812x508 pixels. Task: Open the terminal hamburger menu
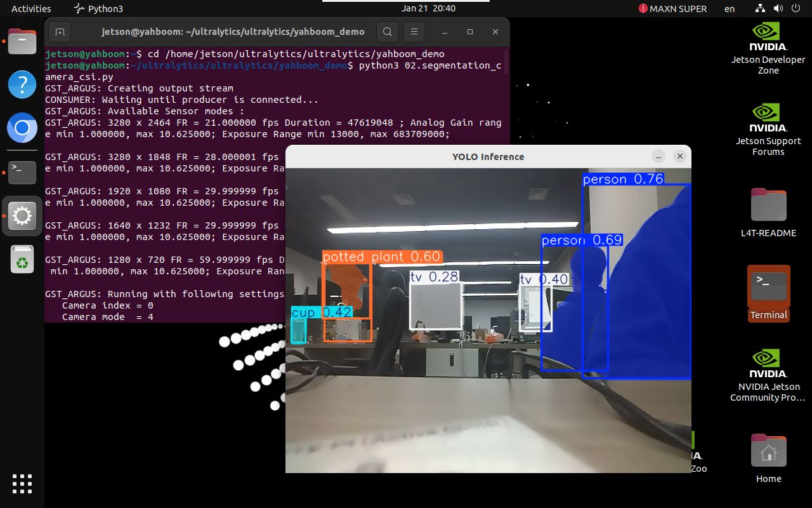pyautogui.click(x=414, y=32)
